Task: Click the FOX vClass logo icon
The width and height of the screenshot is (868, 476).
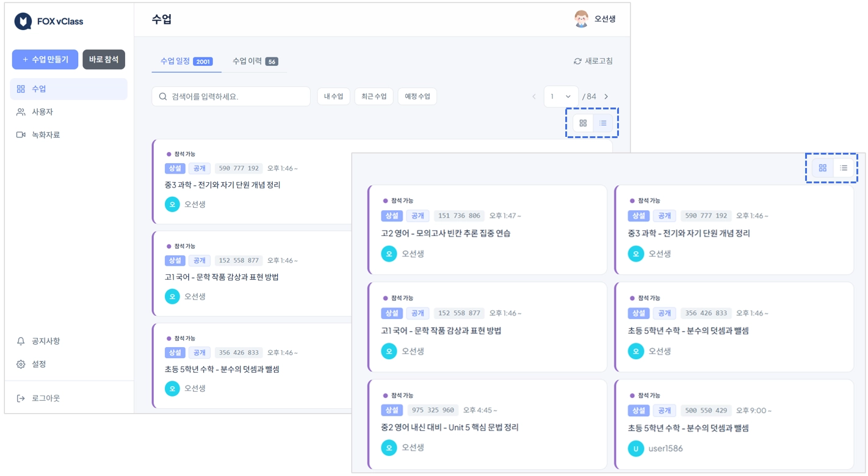Action: coord(23,21)
